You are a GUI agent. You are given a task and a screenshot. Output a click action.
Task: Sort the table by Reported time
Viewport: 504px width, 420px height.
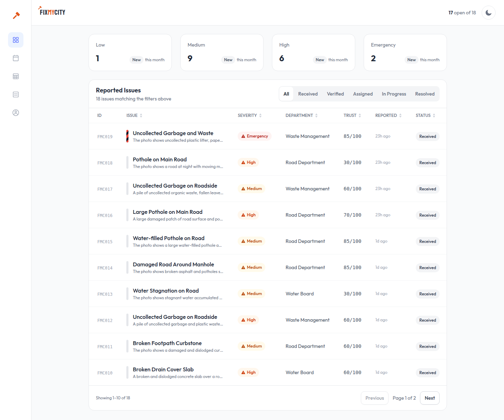pos(388,115)
